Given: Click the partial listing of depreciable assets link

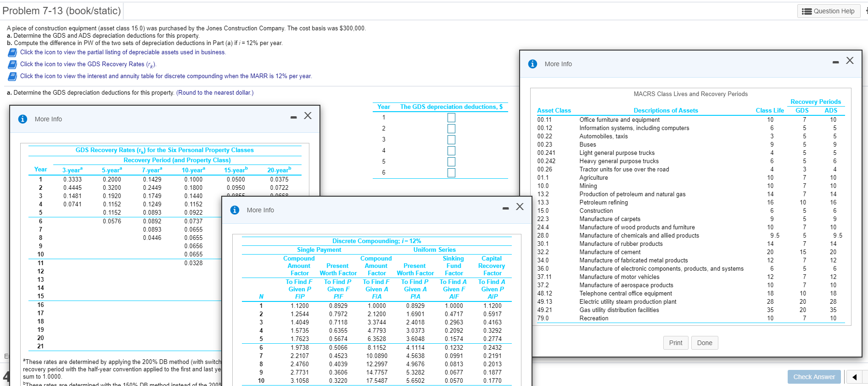Looking at the screenshot, I should pyautogui.click(x=123, y=52).
